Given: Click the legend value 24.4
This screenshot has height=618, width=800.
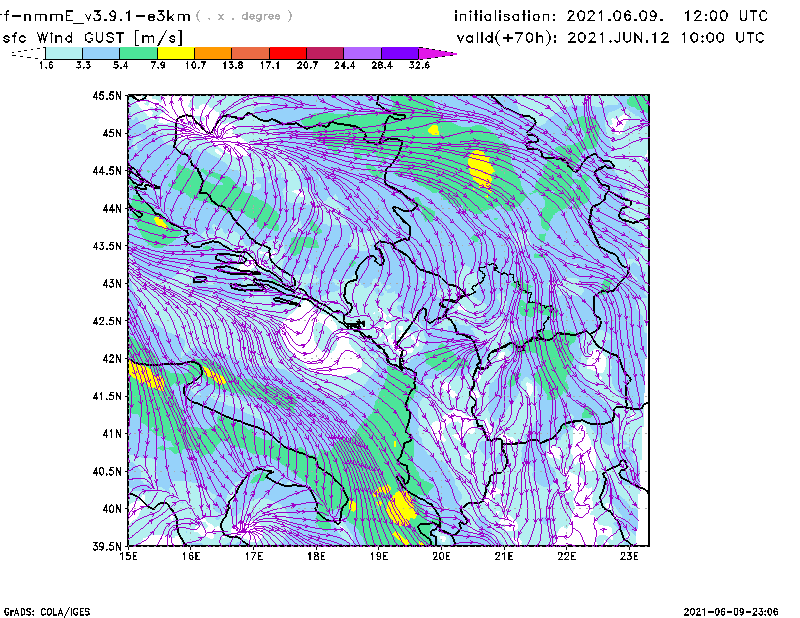Looking at the screenshot, I should 344,65.
